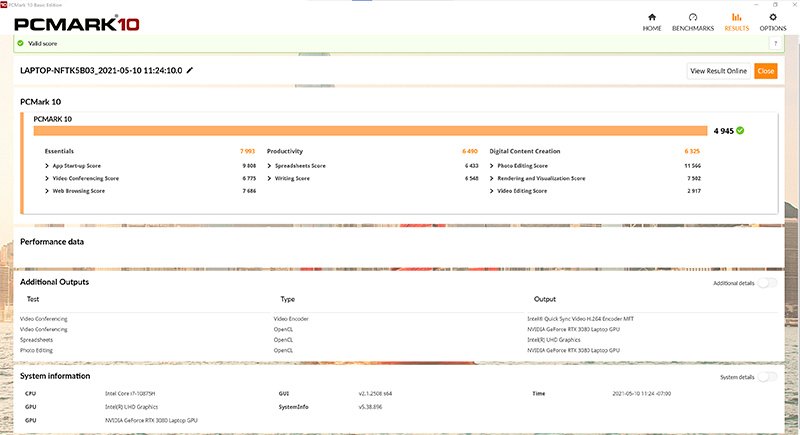Click the Performance data heading
This screenshot has height=435, width=800.
click(52, 242)
